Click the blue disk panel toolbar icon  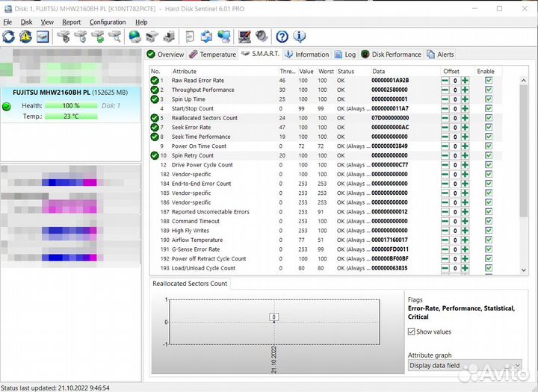pyautogui.click(x=43, y=37)
